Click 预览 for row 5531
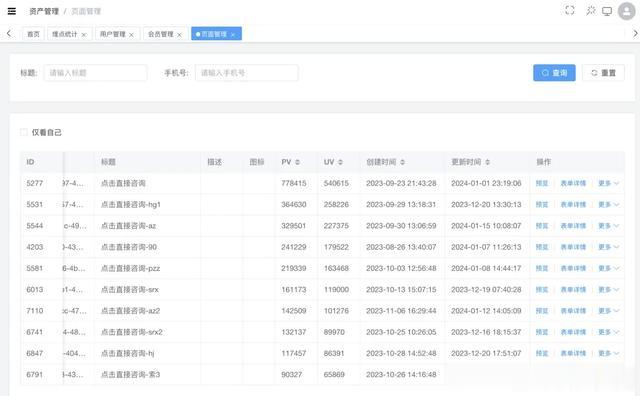 (x=542, y=205)
